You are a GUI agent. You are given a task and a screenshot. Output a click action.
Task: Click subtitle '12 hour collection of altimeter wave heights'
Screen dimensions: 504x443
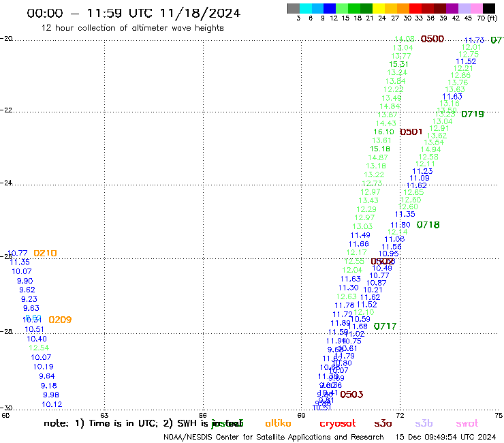point(132,28)
